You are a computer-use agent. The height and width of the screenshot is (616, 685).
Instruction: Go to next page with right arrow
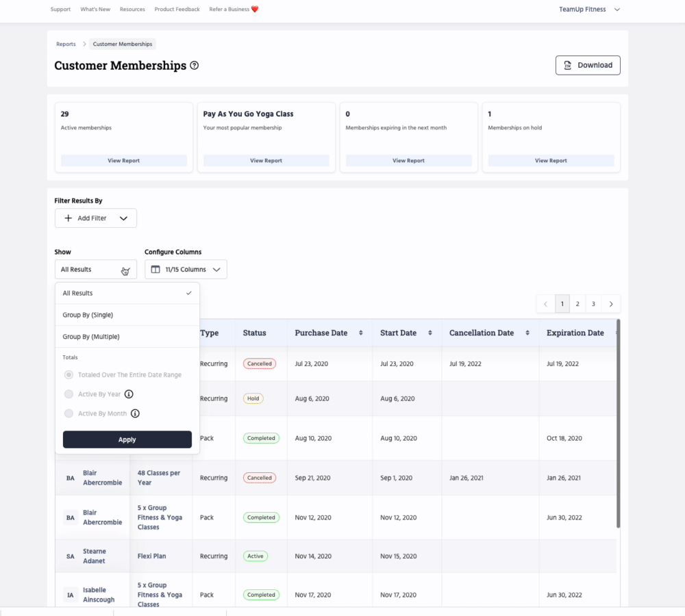611,304
